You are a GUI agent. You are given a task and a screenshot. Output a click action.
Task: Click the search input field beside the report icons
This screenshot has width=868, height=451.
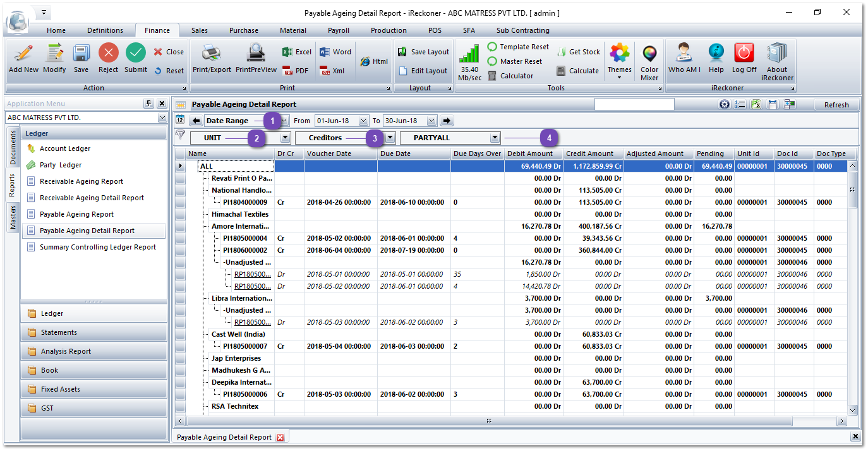[634, 104]
